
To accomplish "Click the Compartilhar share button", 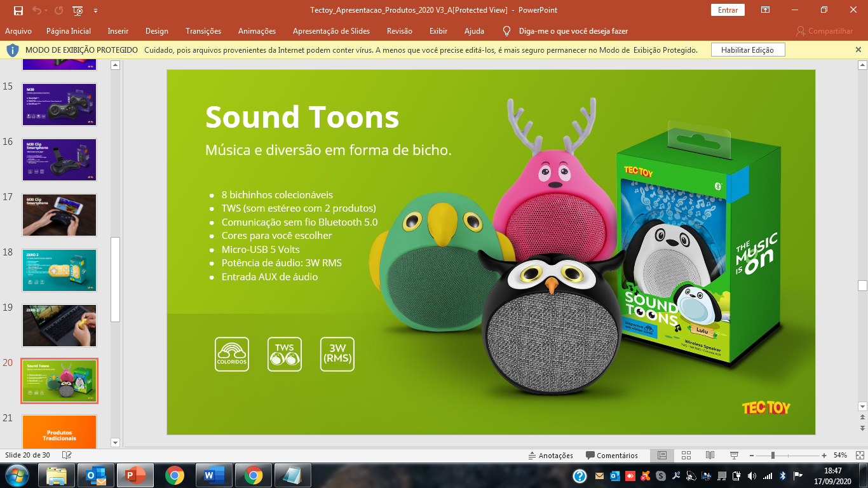I will click(825, 31).
